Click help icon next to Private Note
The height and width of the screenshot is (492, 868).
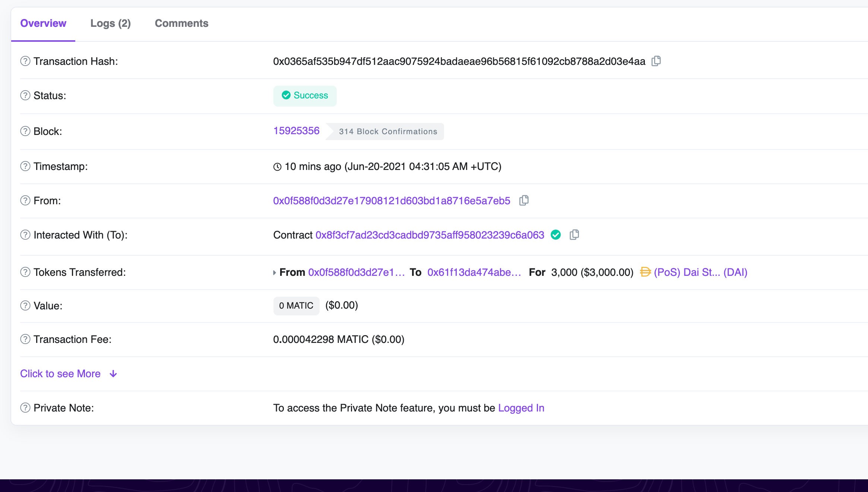25,408
